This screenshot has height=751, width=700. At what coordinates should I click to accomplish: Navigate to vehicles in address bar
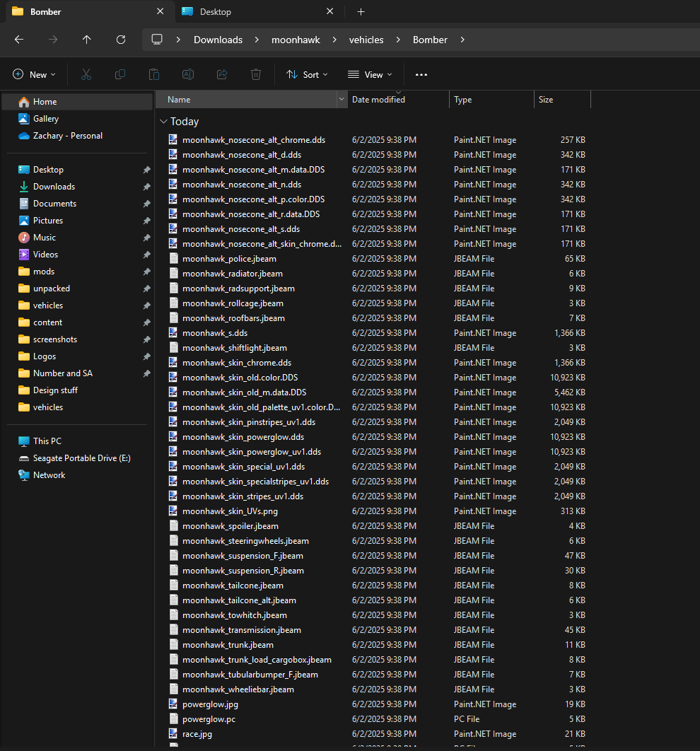click(366, 40)
